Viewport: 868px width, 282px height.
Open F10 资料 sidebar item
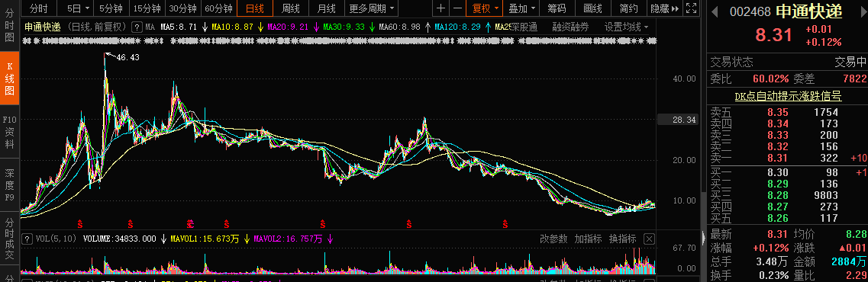[9, 132]
